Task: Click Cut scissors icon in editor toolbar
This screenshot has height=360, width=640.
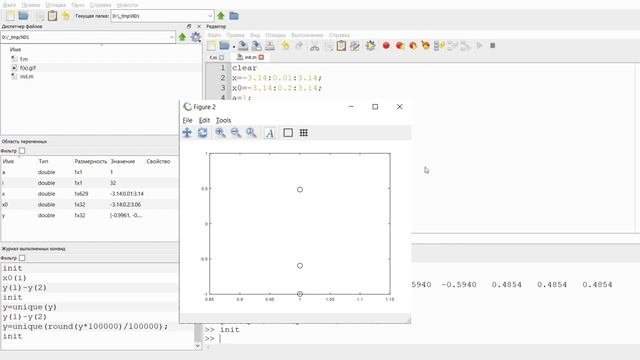Action: point(314,46)
